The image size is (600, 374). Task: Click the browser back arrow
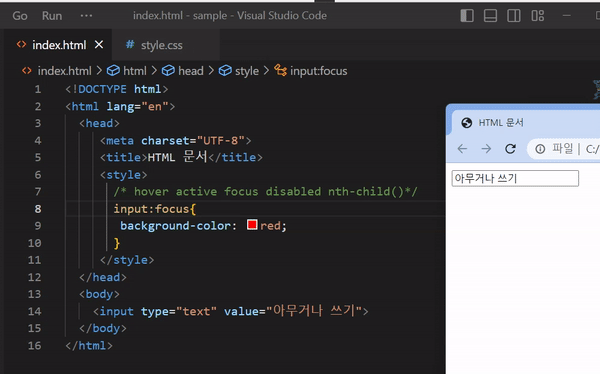[462, 149]
